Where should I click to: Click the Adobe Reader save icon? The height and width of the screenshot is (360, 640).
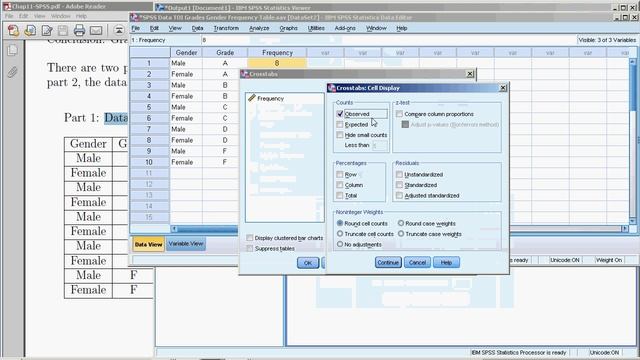tap(62, 31)
